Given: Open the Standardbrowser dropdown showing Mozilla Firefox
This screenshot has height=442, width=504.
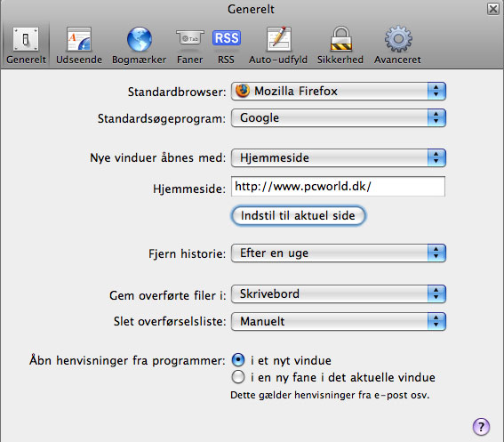Looking at the screenshot, I should [339, 92].
